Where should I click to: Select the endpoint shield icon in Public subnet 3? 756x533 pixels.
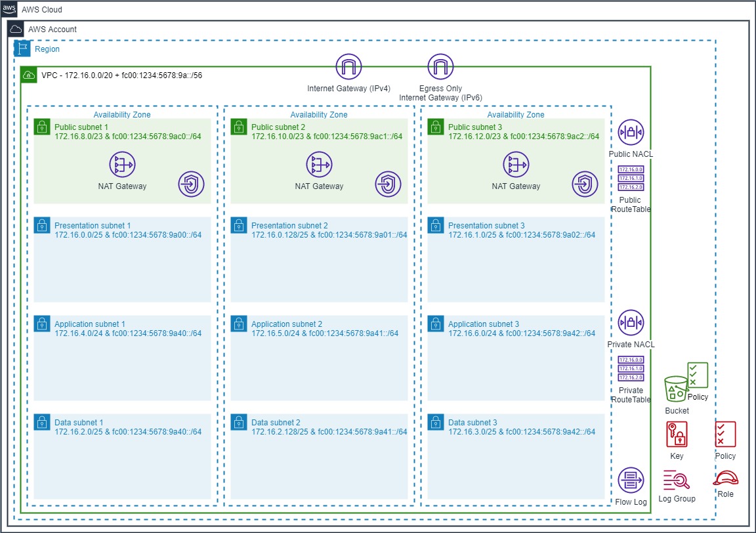(585, 184)
